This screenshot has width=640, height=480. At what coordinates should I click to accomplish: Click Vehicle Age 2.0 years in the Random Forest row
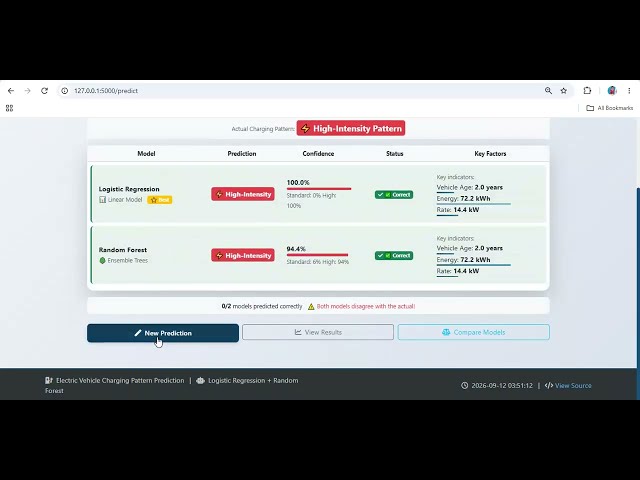tap(470, 248)
